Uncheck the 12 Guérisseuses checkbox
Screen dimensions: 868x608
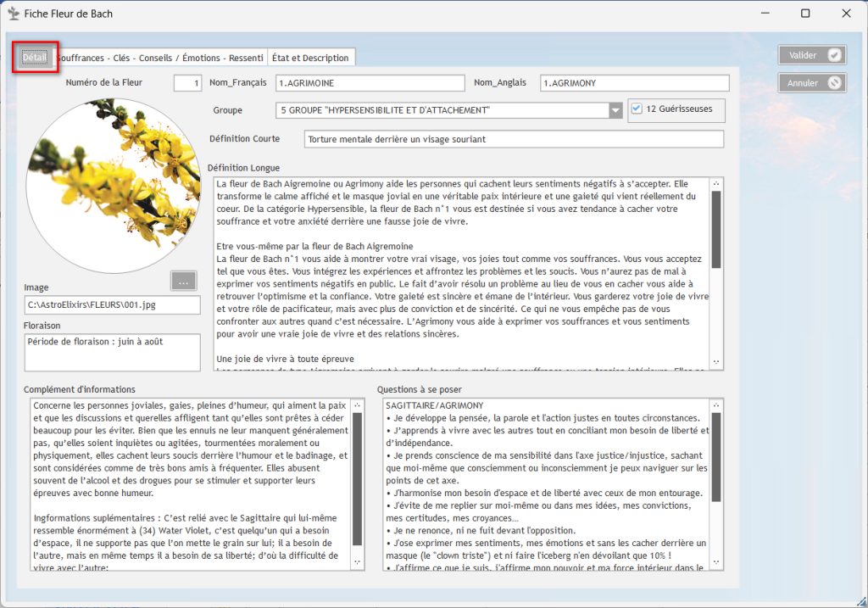tap(637, 109)
